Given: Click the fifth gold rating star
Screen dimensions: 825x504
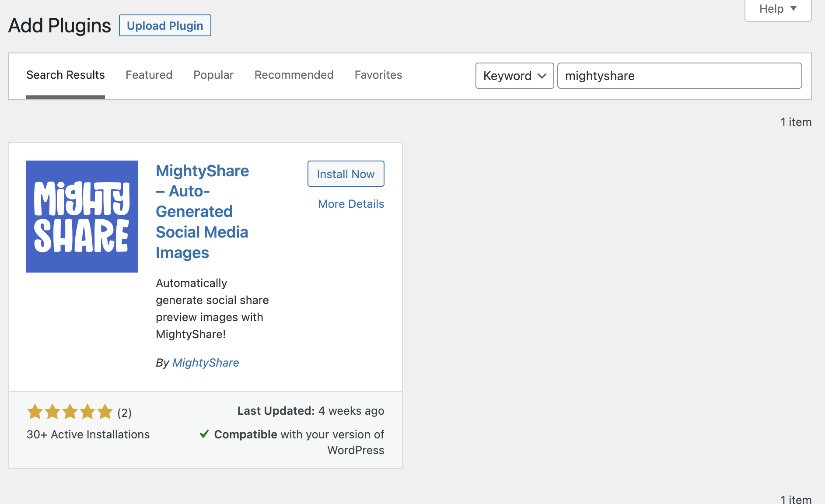Looking at the screenshot, I should point(105,412).
